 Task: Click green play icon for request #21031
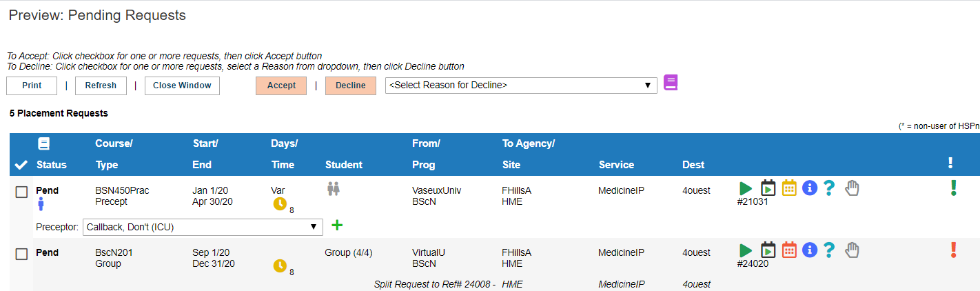tap(745, 188)
